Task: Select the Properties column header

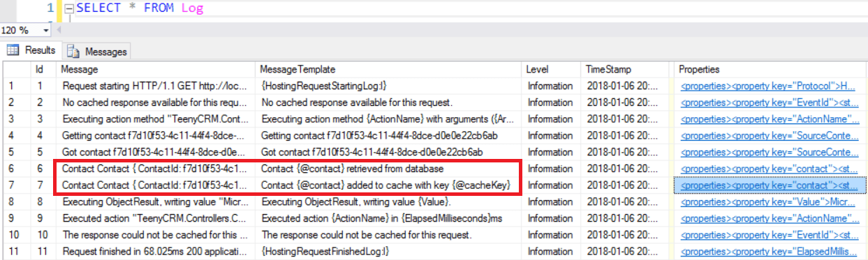Action: [770, 70]
